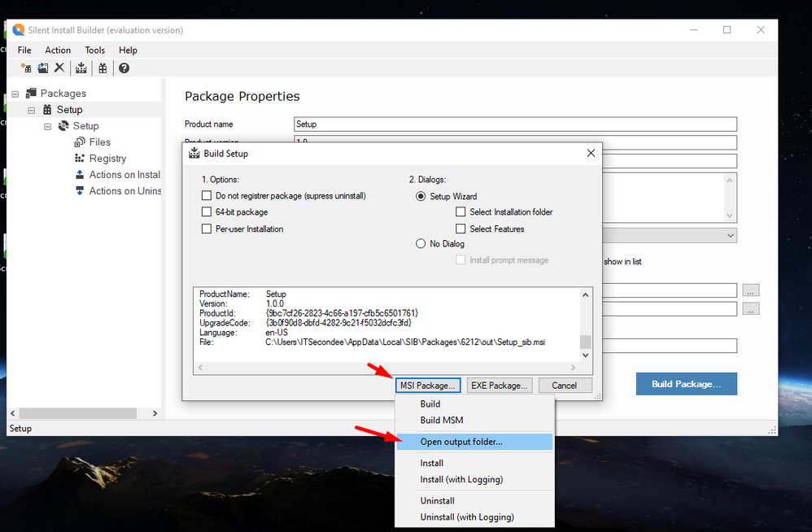Open the Action menu
Image resolution: width=812 pixels, height=532 pixels.
click(58, 50)
